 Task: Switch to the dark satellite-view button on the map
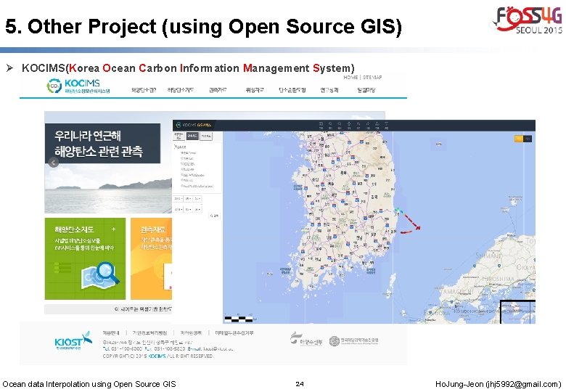[528, 139]
